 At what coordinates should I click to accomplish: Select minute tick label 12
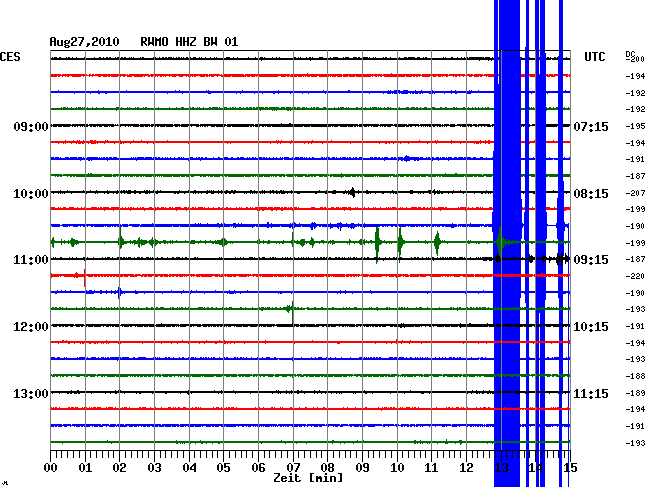coord(467,468)
